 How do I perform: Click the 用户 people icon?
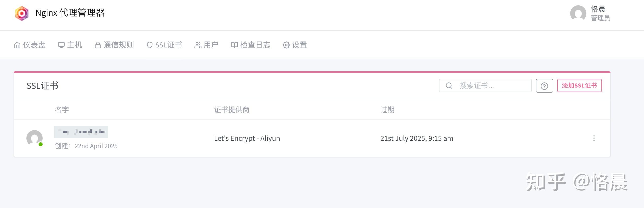click(x=198, y=45)
